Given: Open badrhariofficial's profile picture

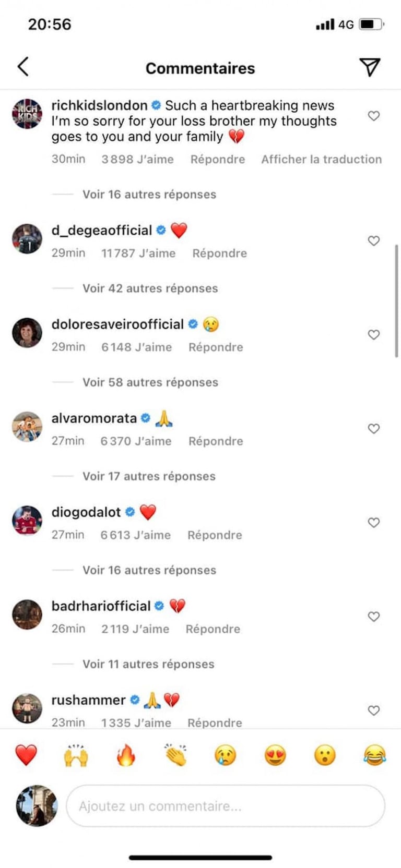Looking at the screenshot, I should click(27, 614).
